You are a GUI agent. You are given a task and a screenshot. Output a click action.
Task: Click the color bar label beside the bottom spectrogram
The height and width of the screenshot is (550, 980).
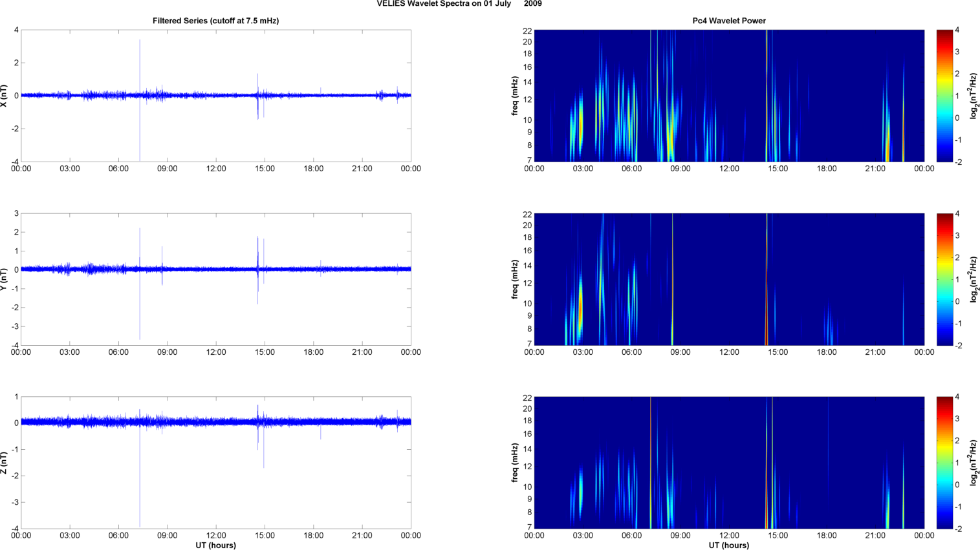pos(974,463)
